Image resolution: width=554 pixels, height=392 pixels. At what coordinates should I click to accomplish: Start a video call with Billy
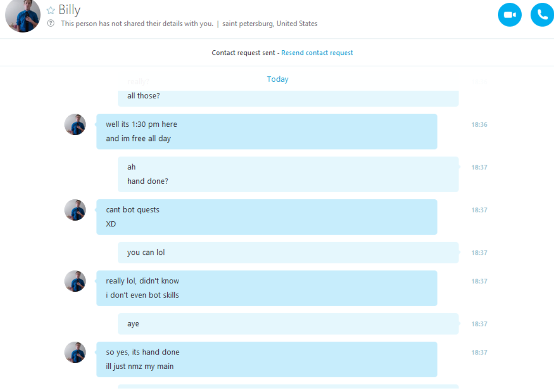(x=509, y=15)
